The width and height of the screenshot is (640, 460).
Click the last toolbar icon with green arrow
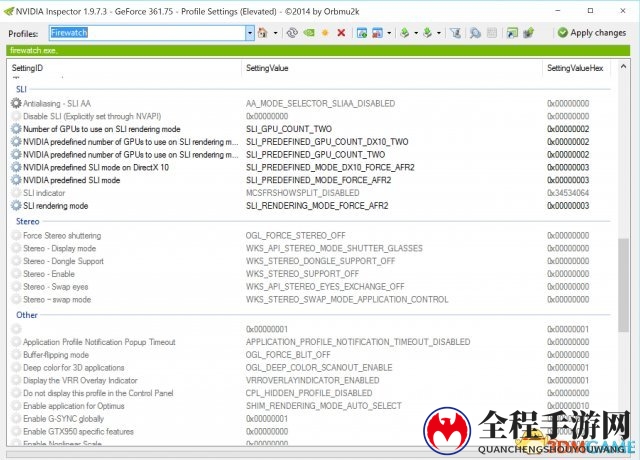[x=529, y=33]
